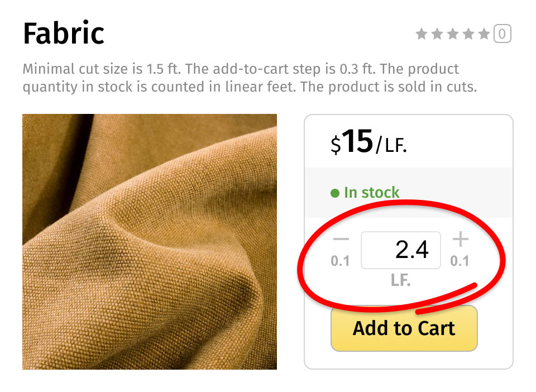The height and width of the screenshot is (392, 536).
Task: Select the second rating star
Action: point(437,34)
